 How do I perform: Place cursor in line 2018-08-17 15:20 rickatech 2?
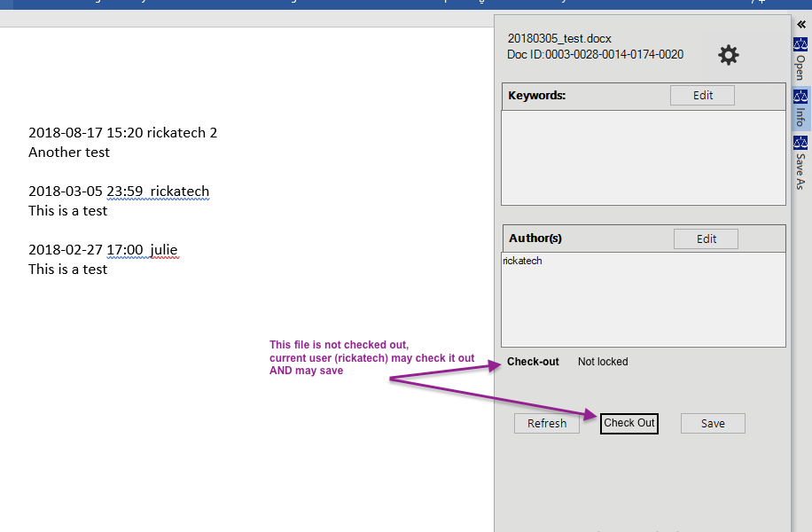(122, 133)
